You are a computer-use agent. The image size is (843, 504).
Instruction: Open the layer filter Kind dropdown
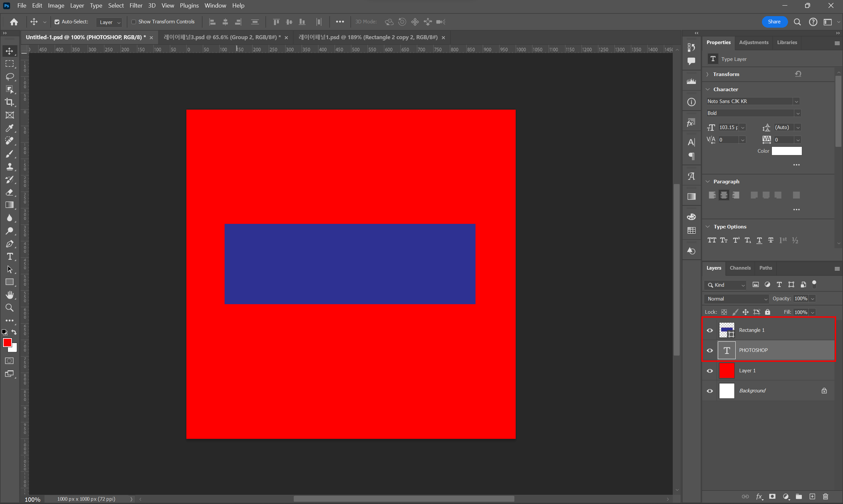point(725,285)
